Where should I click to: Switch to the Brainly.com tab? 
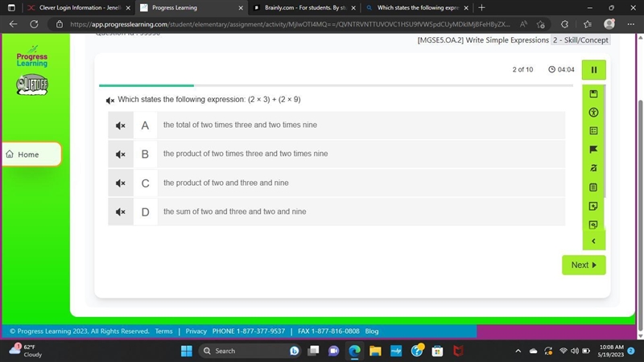[x=304, y=8]
